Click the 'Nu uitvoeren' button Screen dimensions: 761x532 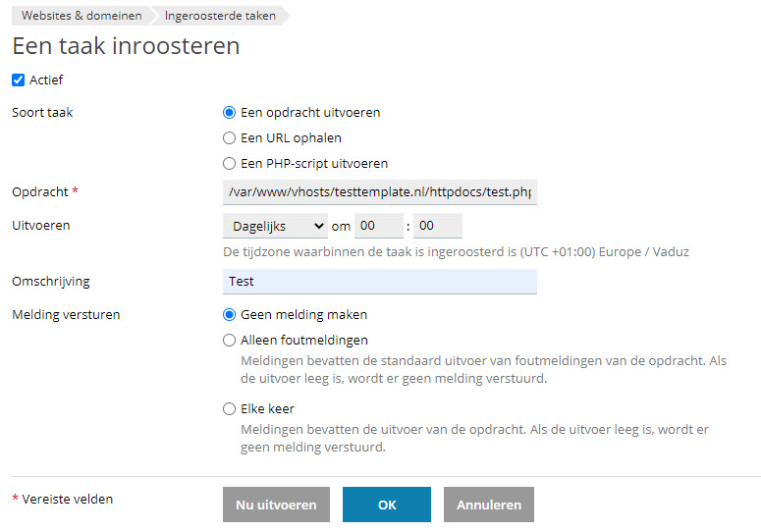(x=276, y=505)
